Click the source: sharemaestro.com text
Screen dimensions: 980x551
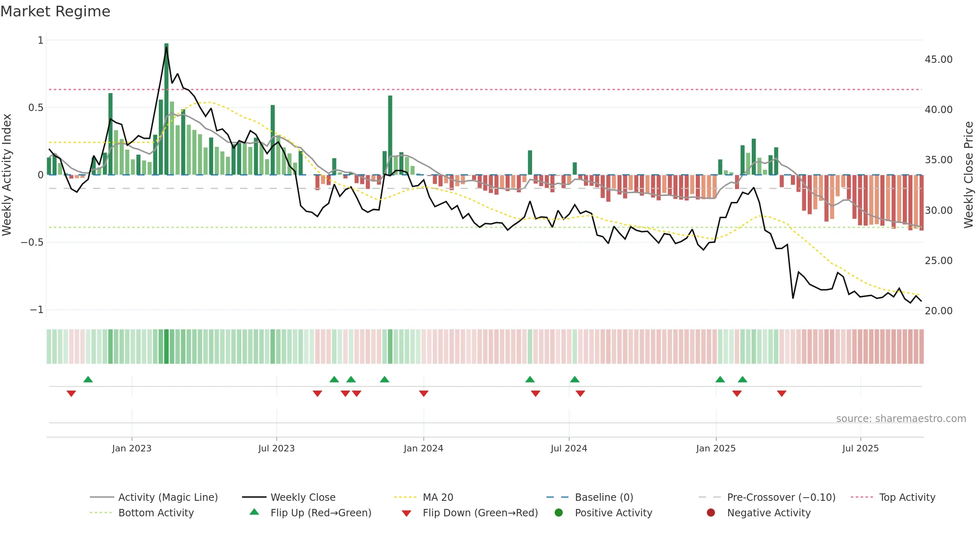pos(901,419)
